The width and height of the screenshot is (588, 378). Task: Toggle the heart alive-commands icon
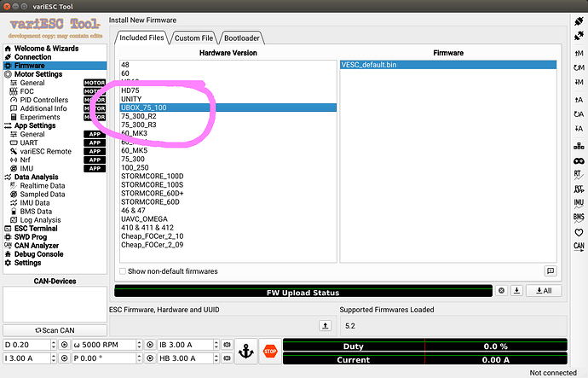click(x=579, y=232)
